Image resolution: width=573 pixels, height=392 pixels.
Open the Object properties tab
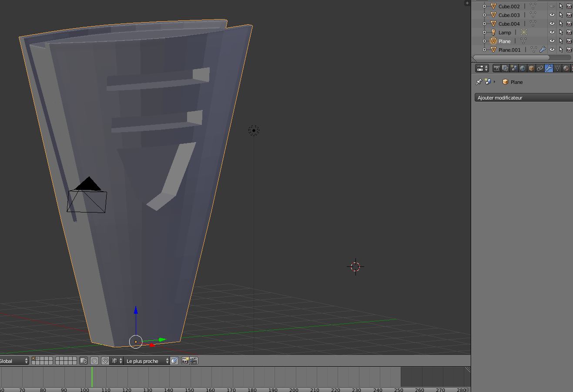click(x=531, y=68)
